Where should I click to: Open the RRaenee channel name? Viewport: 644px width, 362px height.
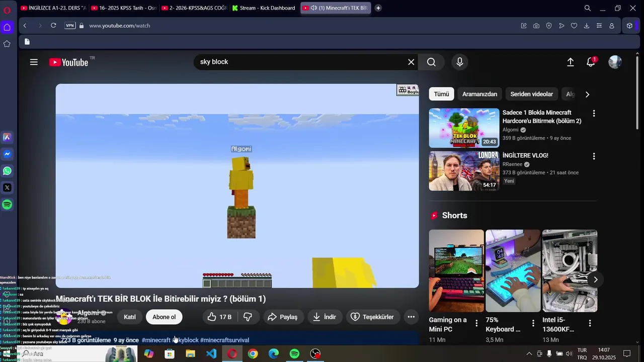point(512,164)
